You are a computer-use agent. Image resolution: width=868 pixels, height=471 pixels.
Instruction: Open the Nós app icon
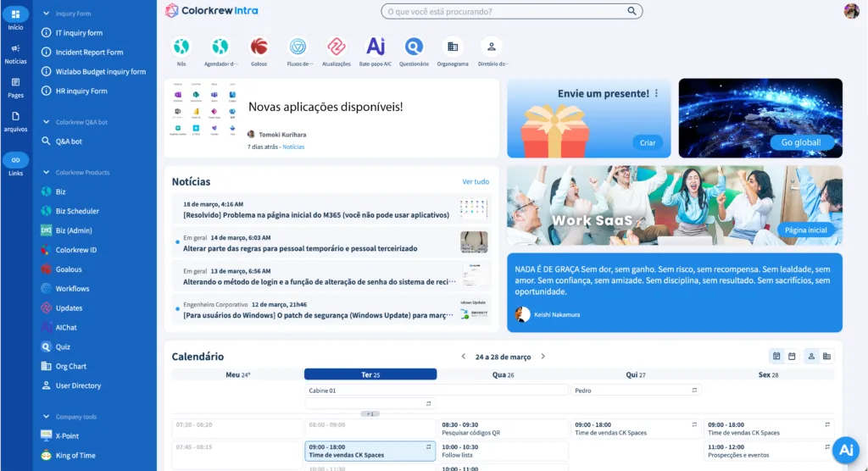tap(181, 47)
